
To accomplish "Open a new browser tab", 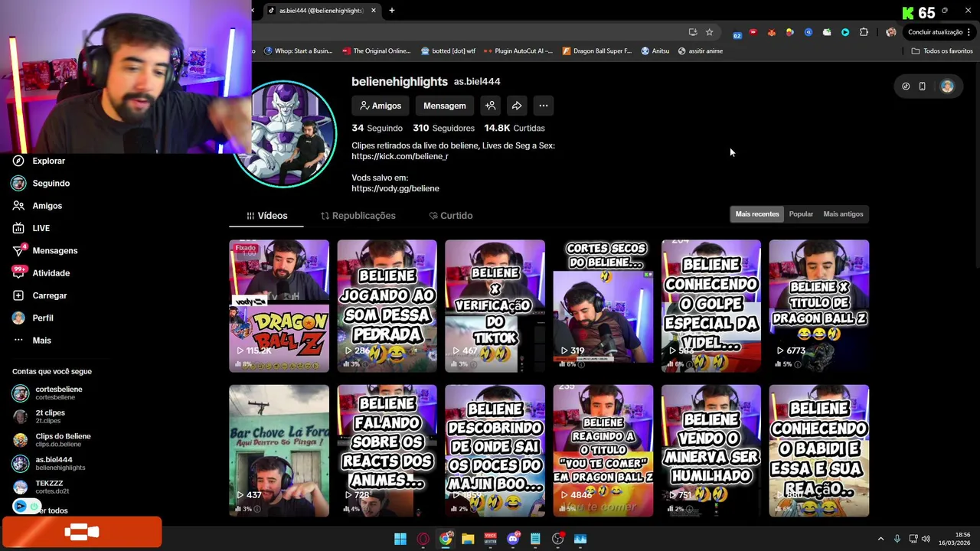I will (x=392, y=11).
